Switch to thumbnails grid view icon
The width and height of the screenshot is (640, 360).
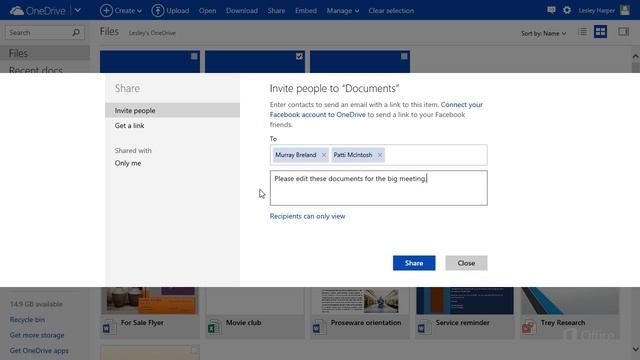(600, 32)
